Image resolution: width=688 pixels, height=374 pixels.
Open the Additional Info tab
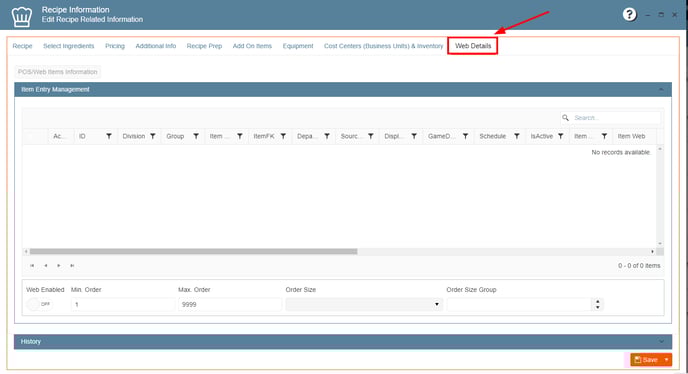tap(156, 46)
